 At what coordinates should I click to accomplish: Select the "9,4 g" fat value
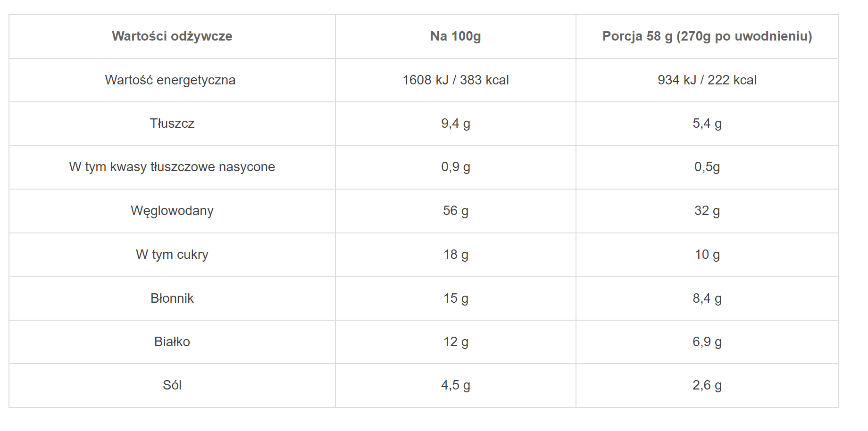click(455, 124)
